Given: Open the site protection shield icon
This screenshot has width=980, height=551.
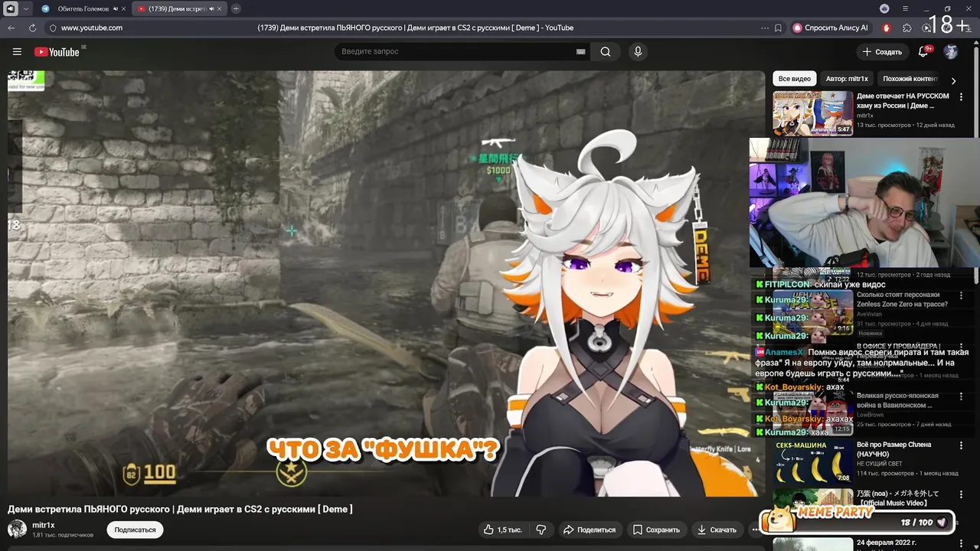Looking at the screenshot, I should [52, 28].
